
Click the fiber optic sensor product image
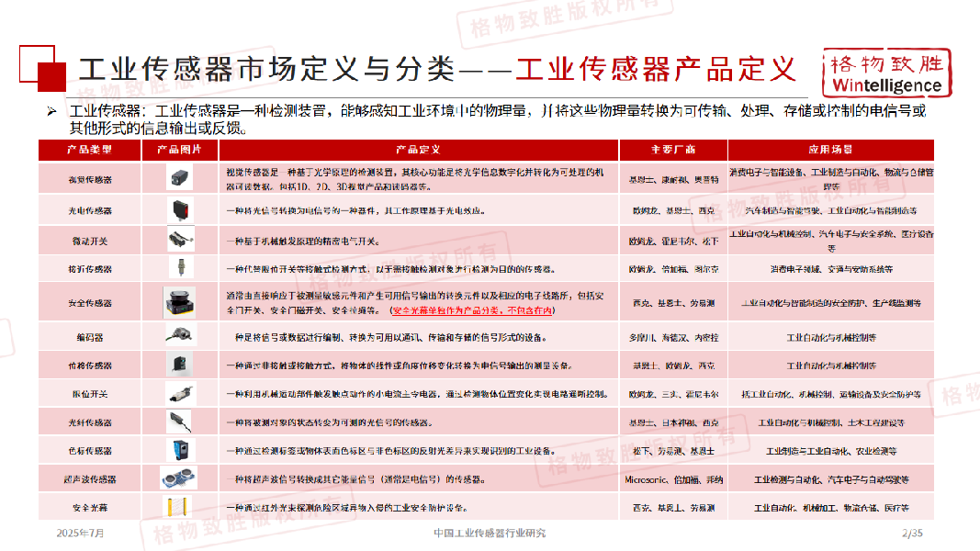tap(179, 422)
